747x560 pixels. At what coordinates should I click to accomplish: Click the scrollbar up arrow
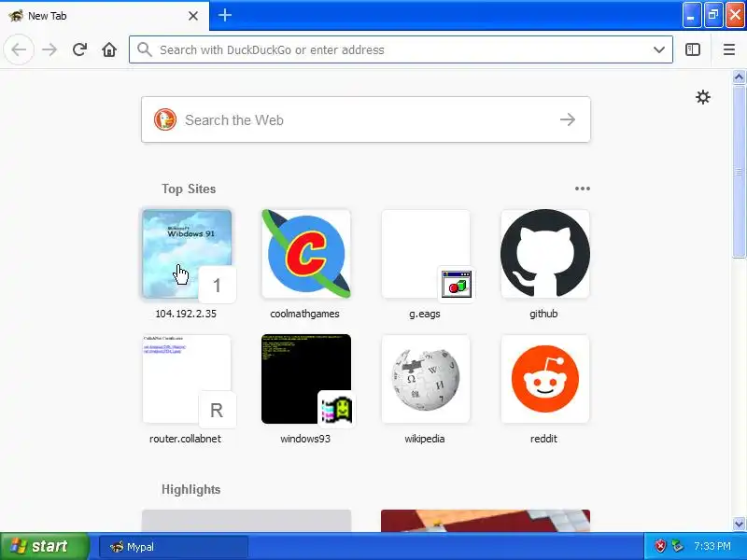coord(739,77)
